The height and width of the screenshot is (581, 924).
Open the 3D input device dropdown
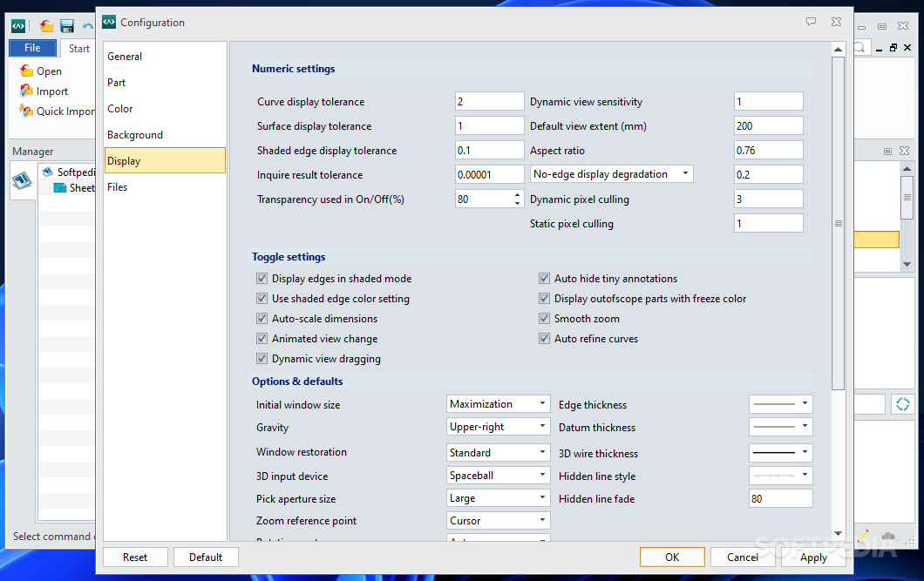tap(499, 475)
